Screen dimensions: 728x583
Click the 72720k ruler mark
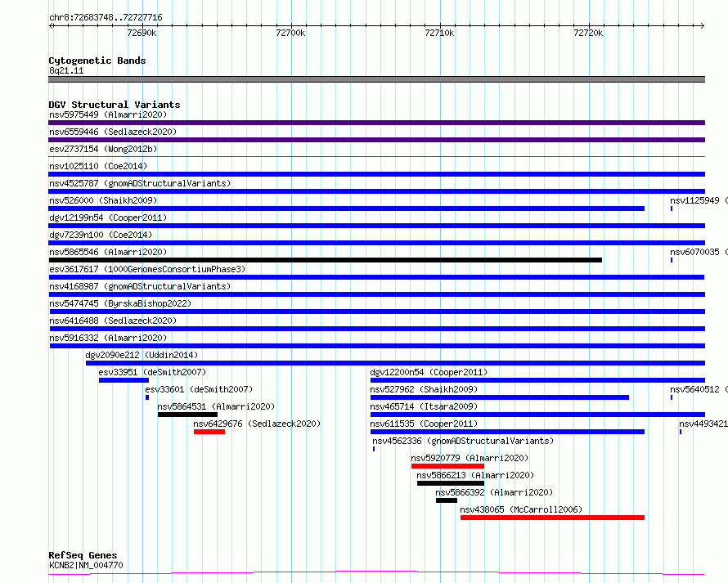589,33
